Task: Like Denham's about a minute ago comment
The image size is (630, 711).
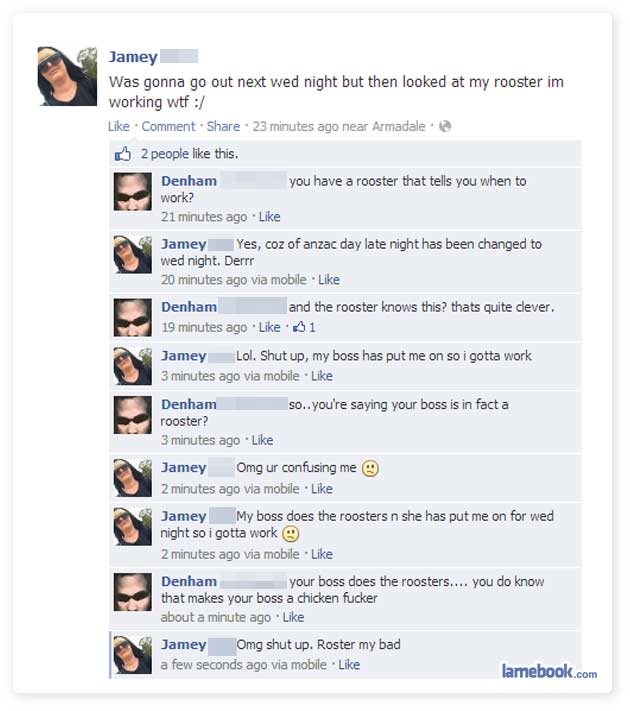Action: (293, 617)
